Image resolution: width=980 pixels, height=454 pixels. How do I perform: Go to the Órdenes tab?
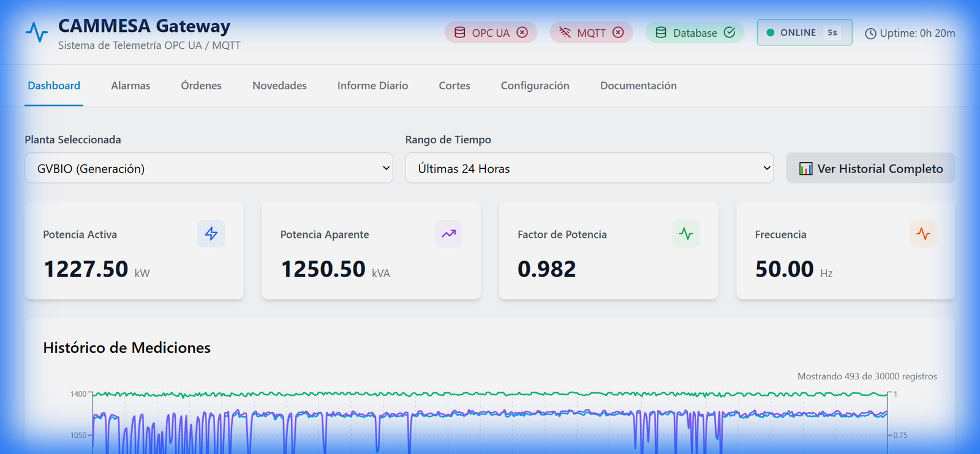point(201,86)
